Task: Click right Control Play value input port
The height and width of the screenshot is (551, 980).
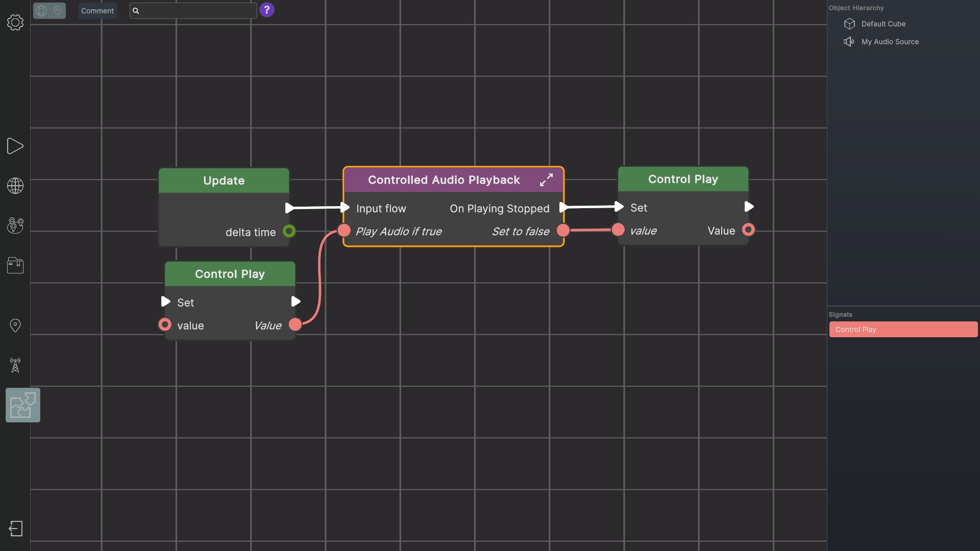Action: click(618, 230)
